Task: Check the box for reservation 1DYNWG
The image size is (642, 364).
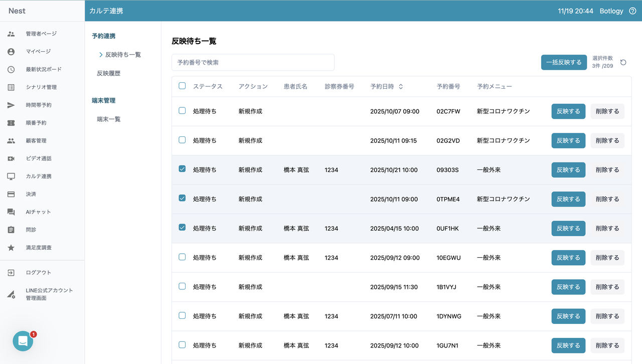Action: point(182,315)
